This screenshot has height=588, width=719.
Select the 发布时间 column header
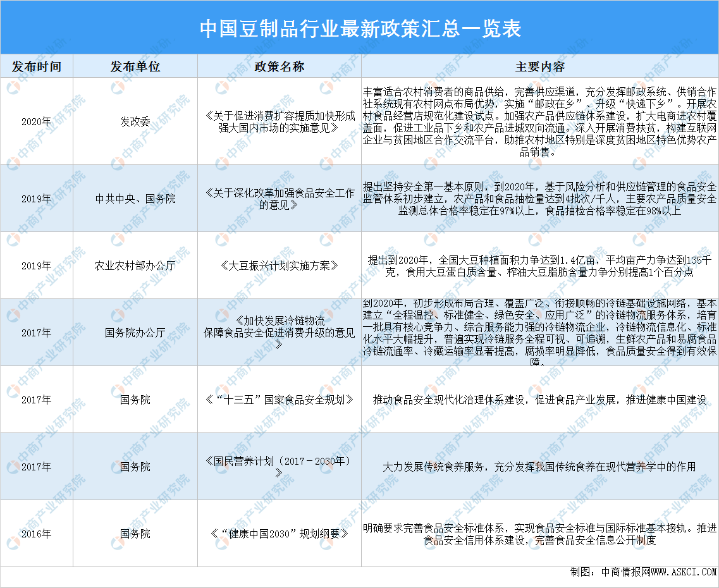tap(37, 66)
